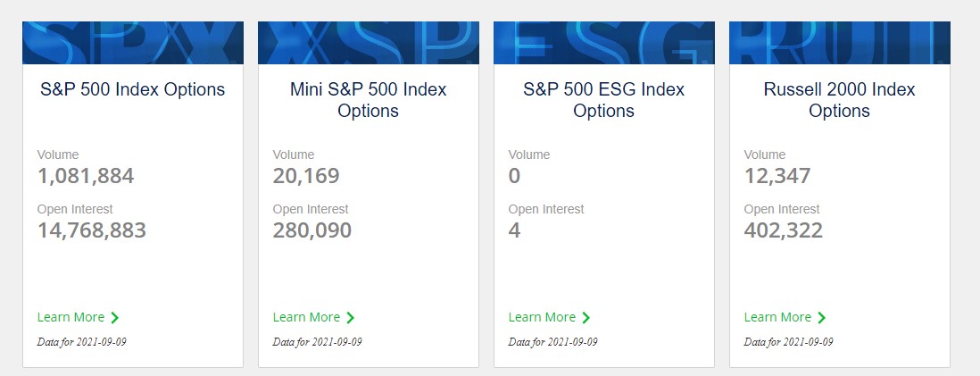Select the S&P 500 ESG Index Options title
Screen dimensions: 980x376
pos(603,100)
